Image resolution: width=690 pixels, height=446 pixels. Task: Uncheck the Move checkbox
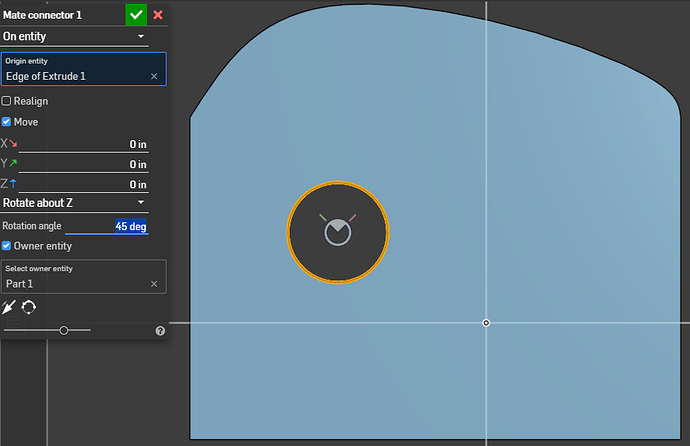(6, 122)
